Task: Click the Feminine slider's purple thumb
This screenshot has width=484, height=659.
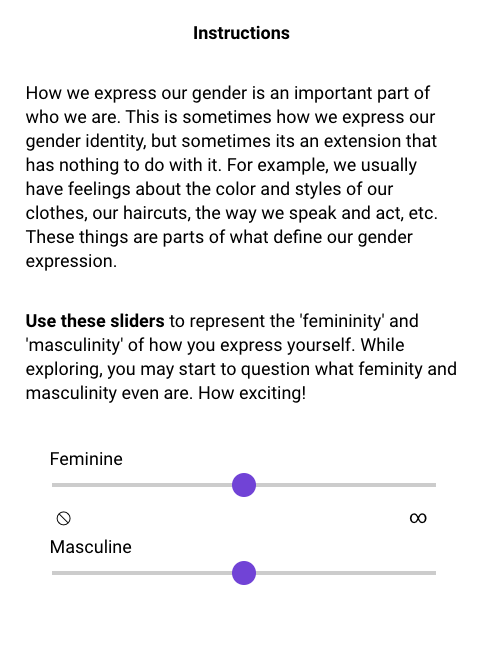Action: click(x=244, y=485)
